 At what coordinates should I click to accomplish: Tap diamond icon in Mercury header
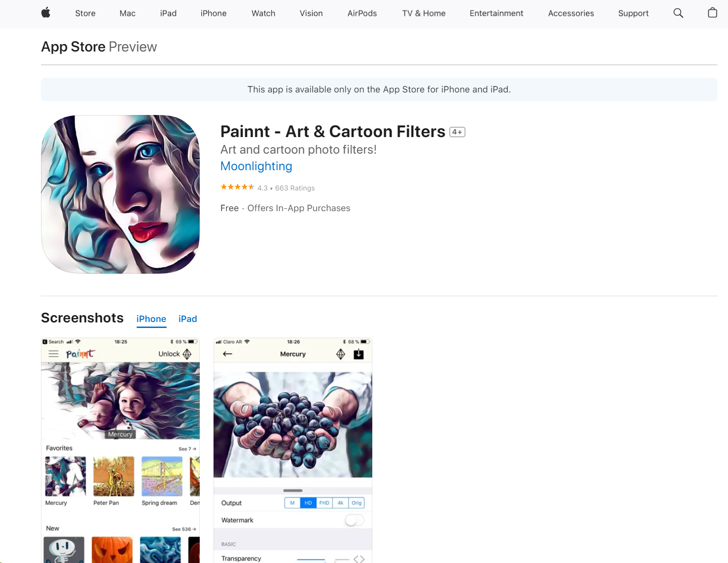tap(341, 354)
